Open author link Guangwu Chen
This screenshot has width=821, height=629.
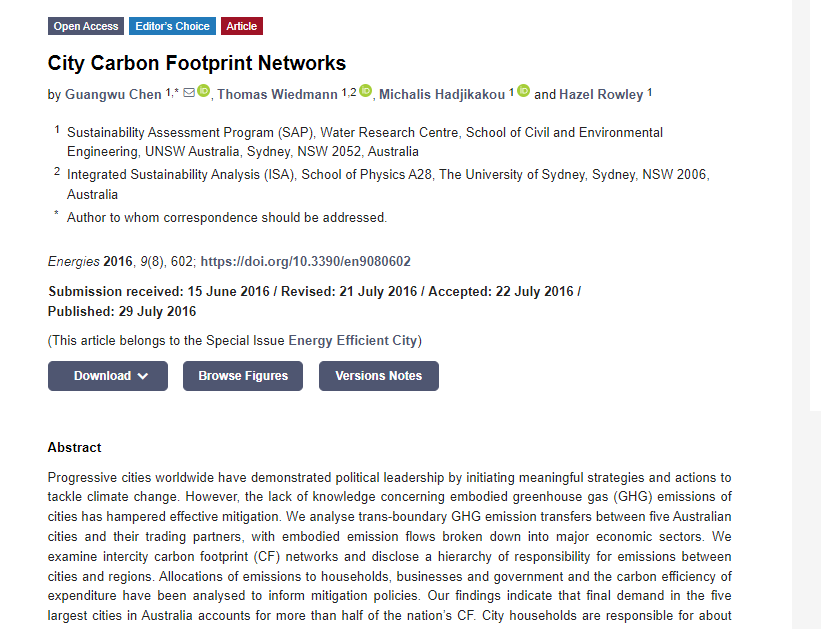pyautogui.click(x=113, y=94)
